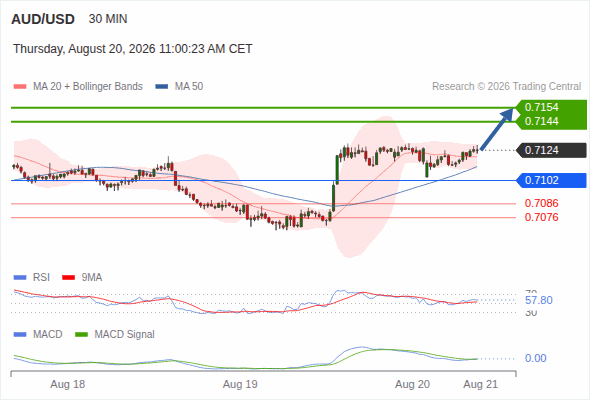Screen dimensions: 590x400
Task: Click the red 9MA legend marker
Action: 68,278
